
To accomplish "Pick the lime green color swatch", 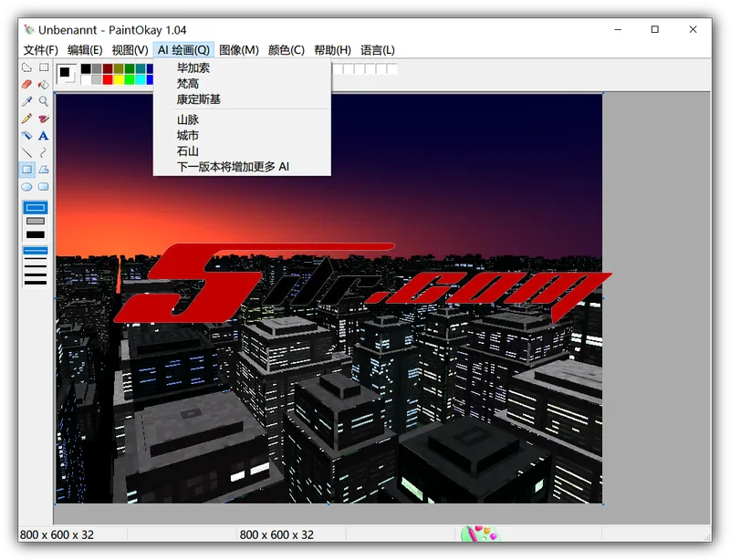I will click(x=130, y=79).
